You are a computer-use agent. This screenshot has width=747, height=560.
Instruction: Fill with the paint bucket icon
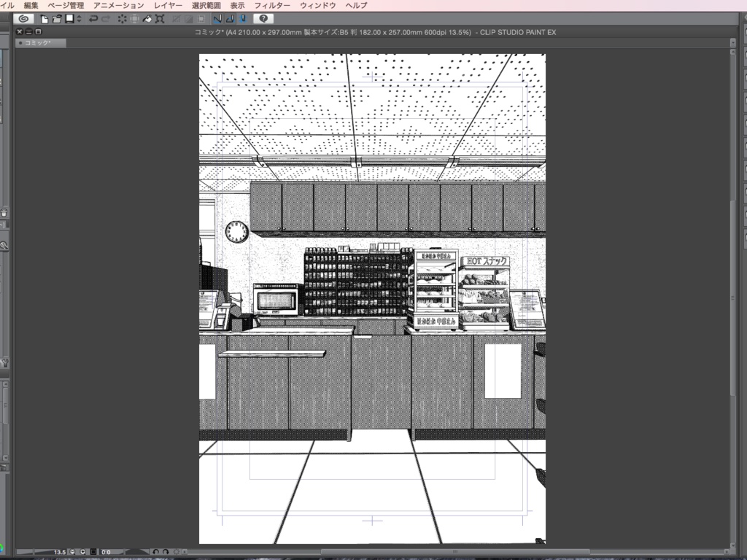click(147, 19)
